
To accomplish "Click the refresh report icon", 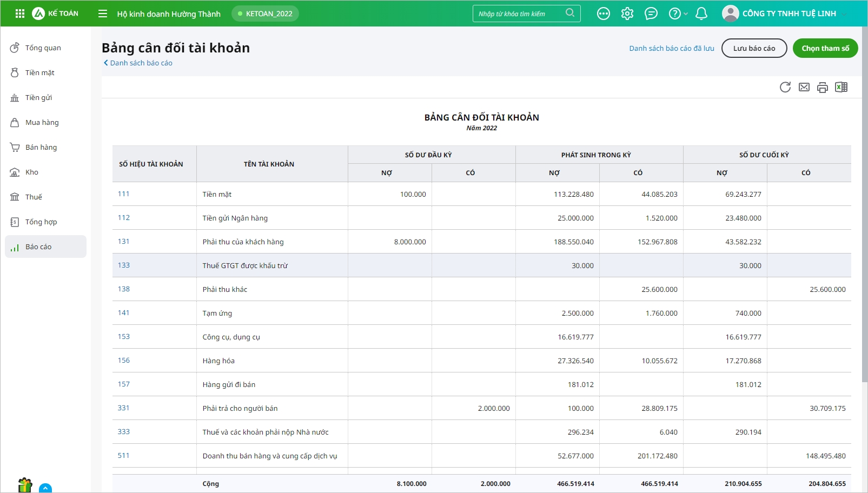I will (785, 87).
